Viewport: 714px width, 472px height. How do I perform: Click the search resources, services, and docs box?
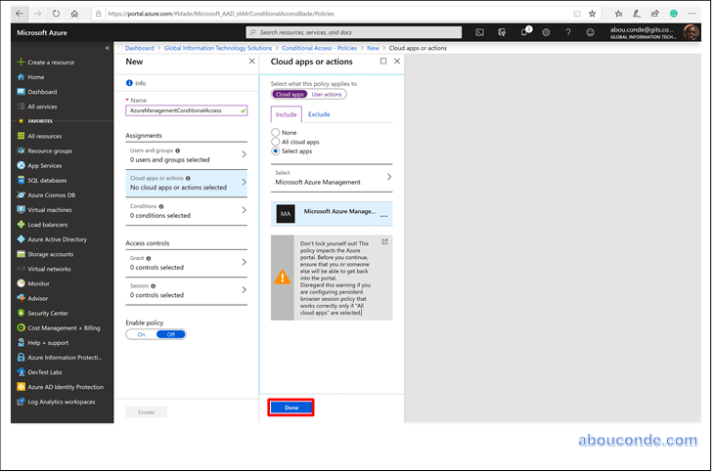point(355,32)
